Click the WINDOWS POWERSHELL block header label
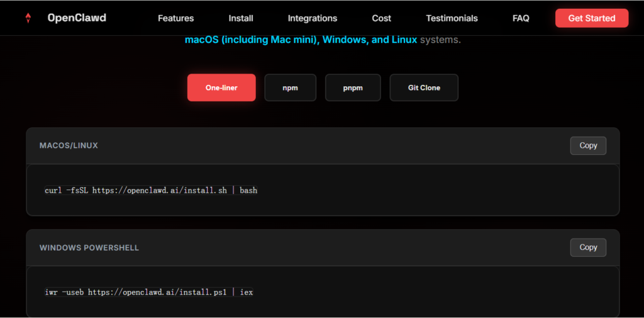Image resolution: width=644 pixels, height=318 pixels. click(x=89, y=247)
